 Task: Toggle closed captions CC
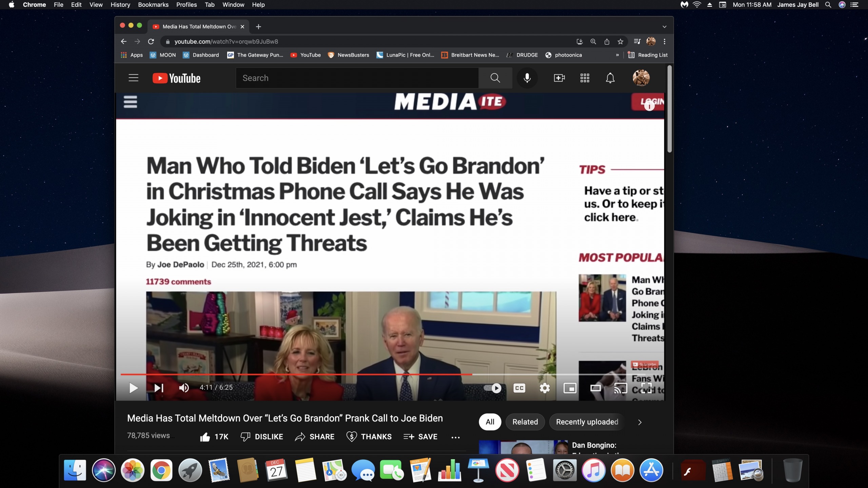(519, 388)
